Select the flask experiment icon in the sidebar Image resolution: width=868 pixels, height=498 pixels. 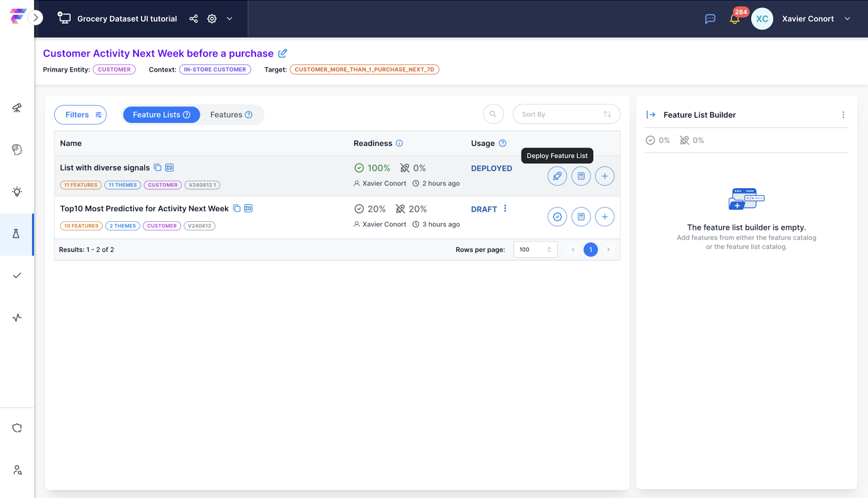(16, 234)
